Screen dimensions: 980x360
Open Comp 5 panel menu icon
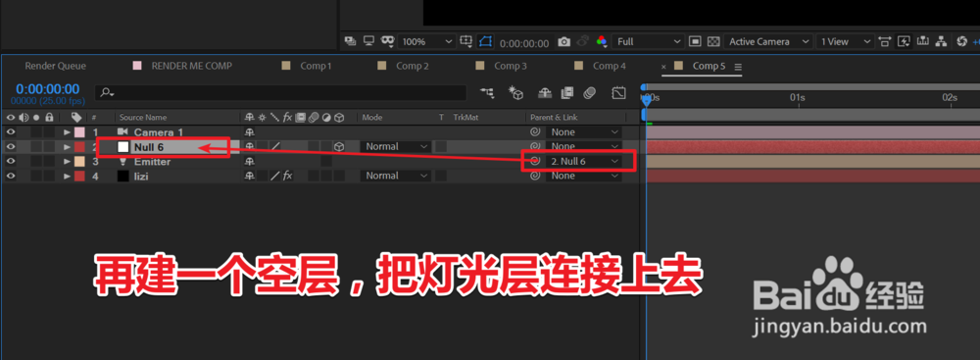click(738, 67)
